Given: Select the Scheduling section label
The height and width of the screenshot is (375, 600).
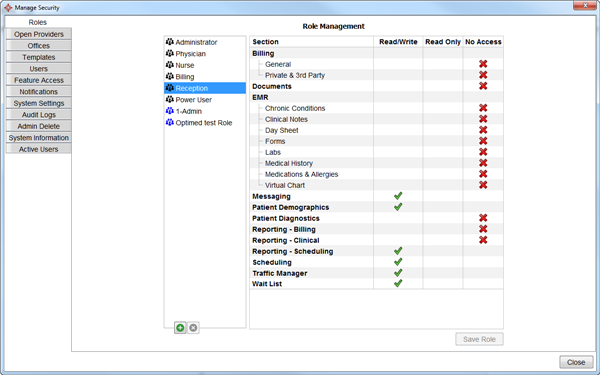Looking at the screenshot, I should pos(272,262).
